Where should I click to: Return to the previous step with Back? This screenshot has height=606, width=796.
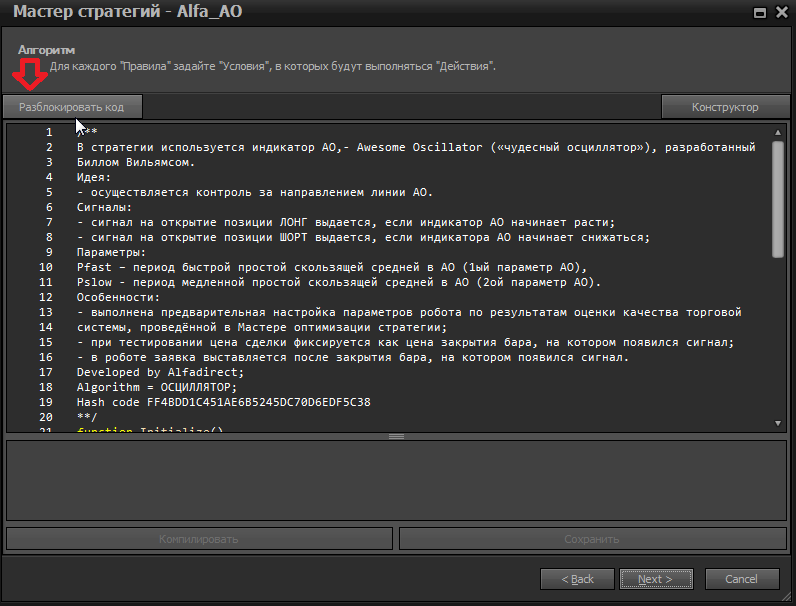[x=577, y=579]
